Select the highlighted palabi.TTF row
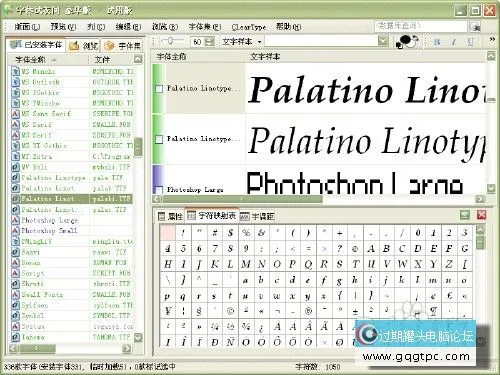Screen dimensions: 500x375 pos(72,199)
